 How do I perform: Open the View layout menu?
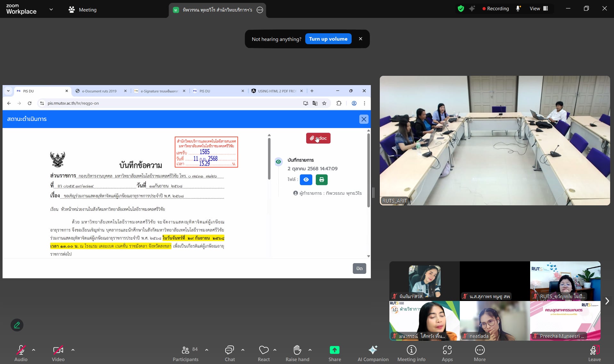(x=539, y=9)
